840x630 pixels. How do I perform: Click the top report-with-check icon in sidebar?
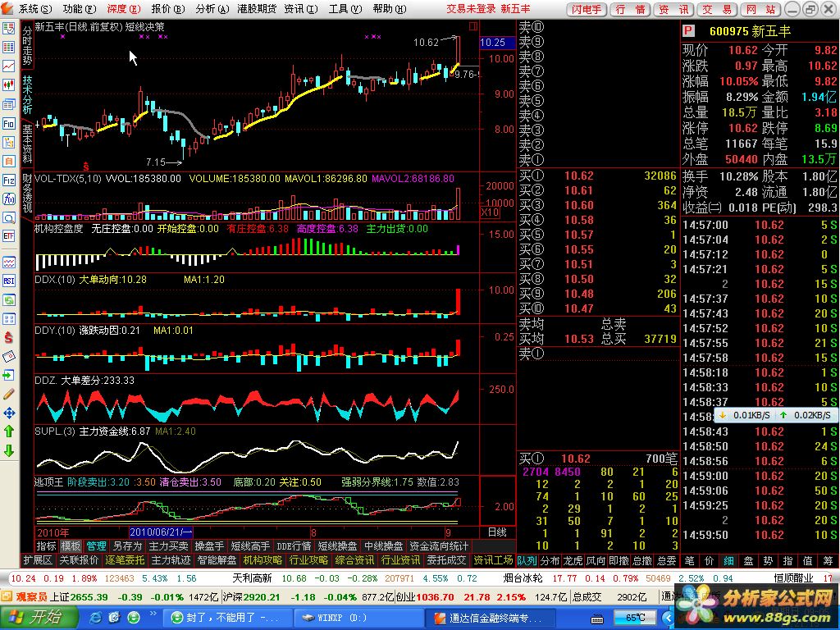(8, 29)
